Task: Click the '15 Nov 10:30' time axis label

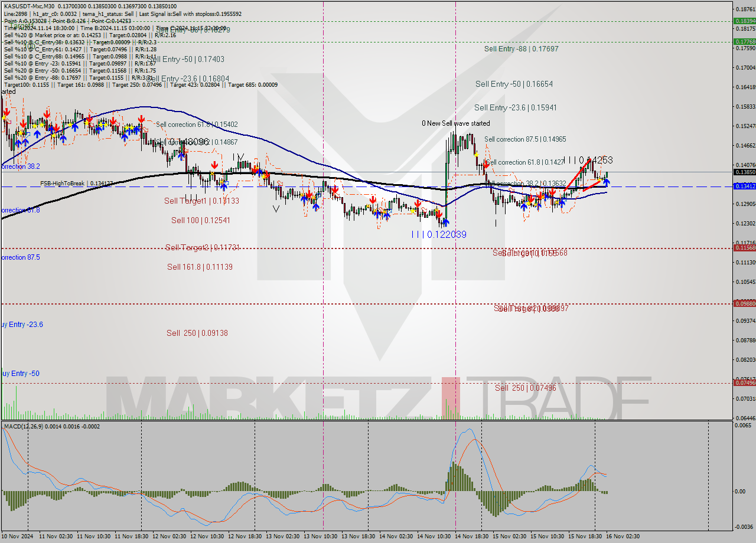Action: [x=548, y=537]
